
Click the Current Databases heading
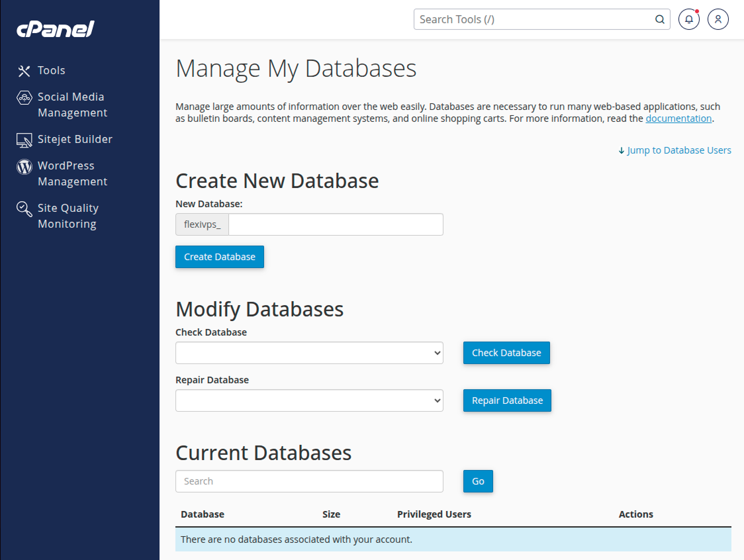pos(263,453)
